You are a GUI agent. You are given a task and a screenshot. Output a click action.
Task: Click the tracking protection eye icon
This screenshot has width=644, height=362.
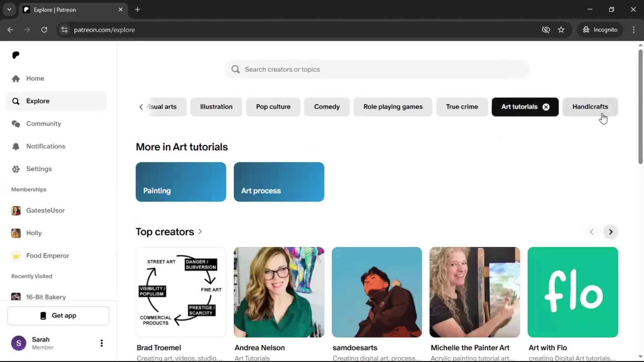point(546,30)
